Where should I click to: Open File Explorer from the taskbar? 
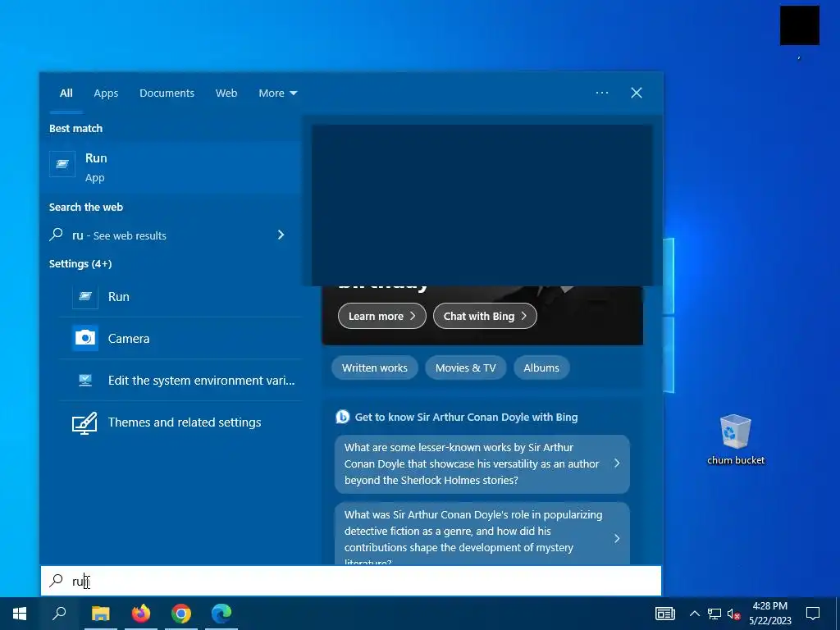tap(100, 614)
